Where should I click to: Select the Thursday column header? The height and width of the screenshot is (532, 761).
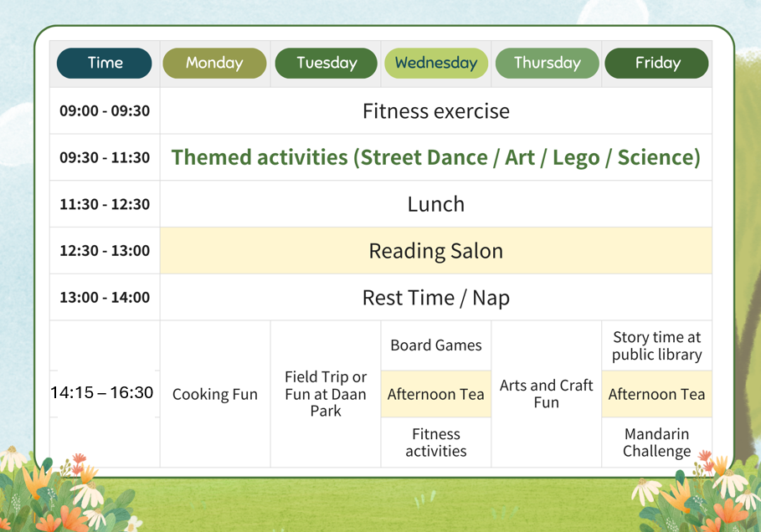[x=547, y=63]
